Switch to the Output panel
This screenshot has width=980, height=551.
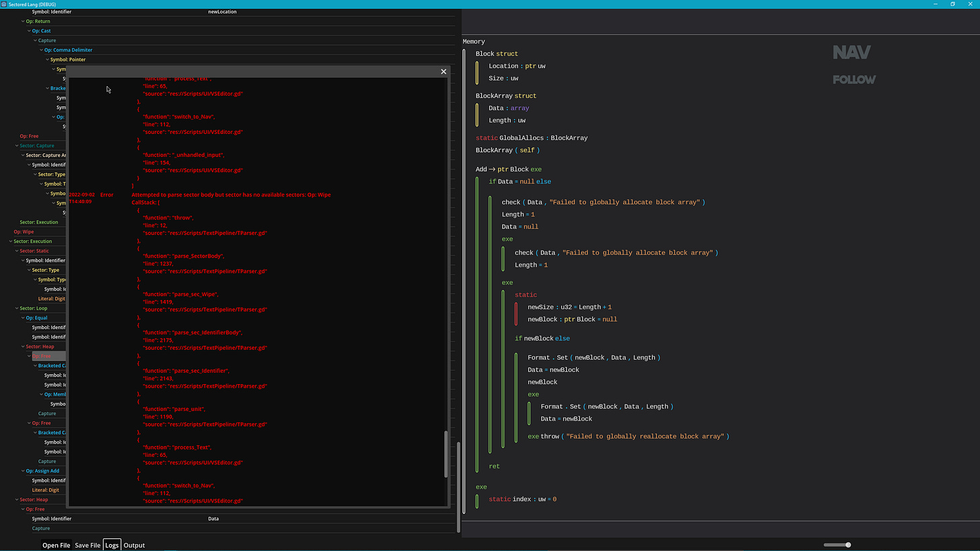(x=134, y=545)
